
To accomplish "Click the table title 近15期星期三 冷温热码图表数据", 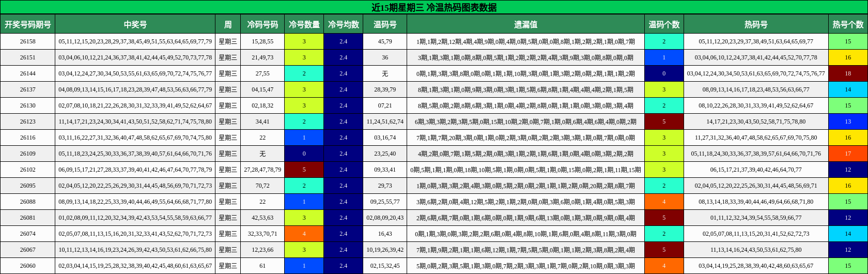I will tap(434, 7).
